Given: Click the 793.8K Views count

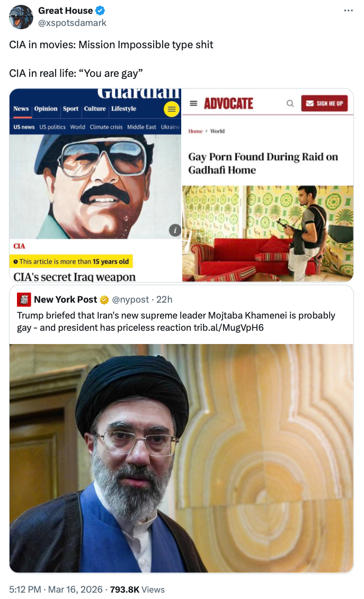Looking at the screenshot, I should click(x=138, y=589).
